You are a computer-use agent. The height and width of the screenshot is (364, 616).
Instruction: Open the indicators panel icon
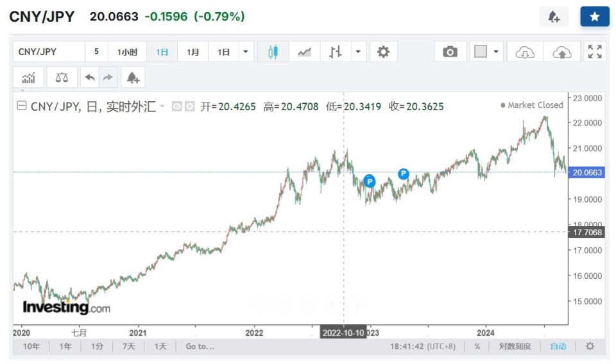pos(29,78)
